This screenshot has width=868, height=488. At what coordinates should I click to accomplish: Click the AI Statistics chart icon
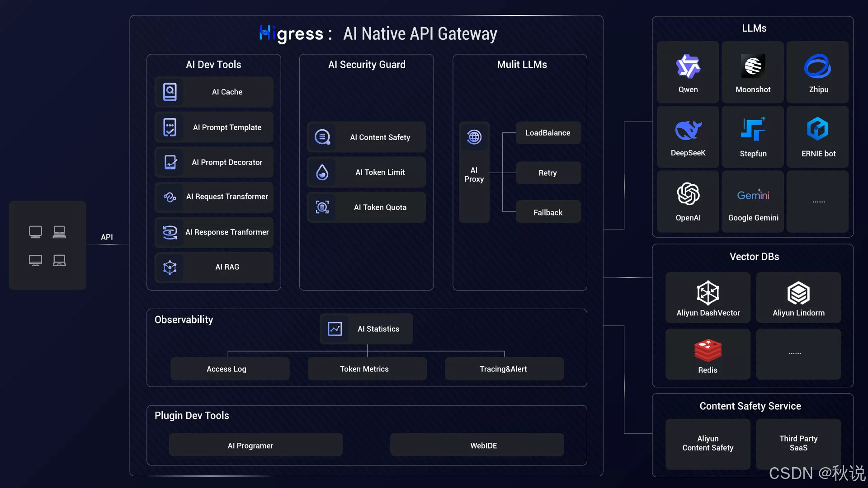pyautogui.click(x=335, y=329)
